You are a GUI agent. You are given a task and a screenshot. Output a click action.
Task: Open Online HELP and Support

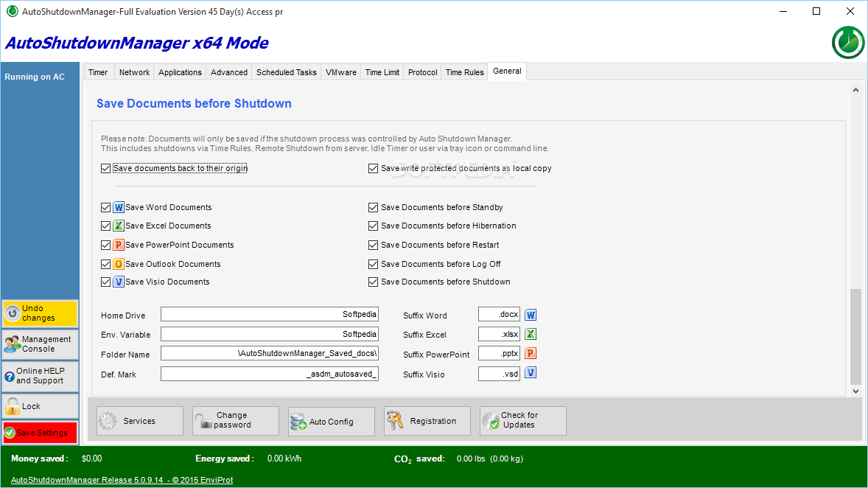[40, 376]
